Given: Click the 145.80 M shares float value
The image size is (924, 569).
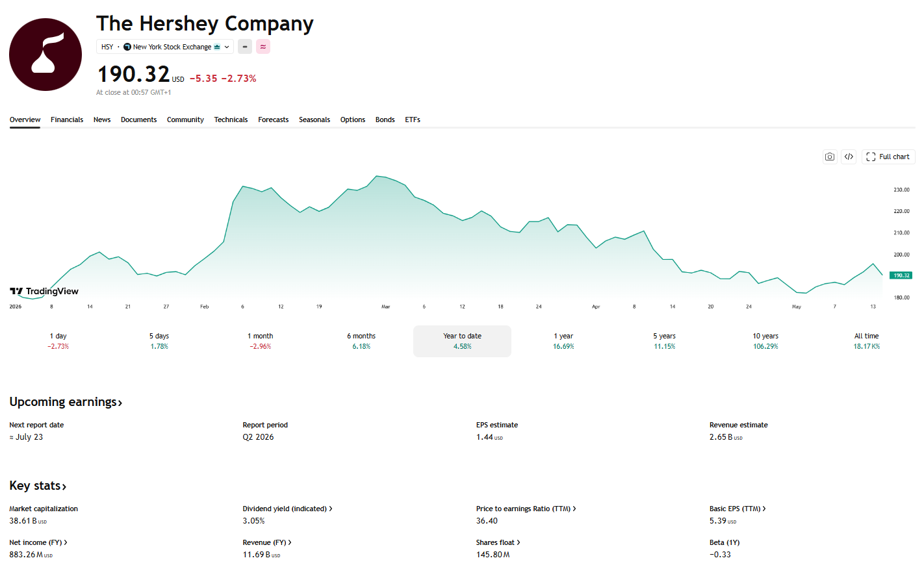Looking at the screenshot, I should coord(493,555).
